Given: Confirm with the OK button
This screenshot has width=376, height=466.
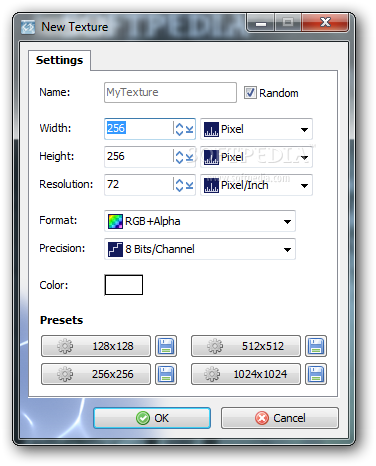Looking at the screenshot, I should [152, 418].
